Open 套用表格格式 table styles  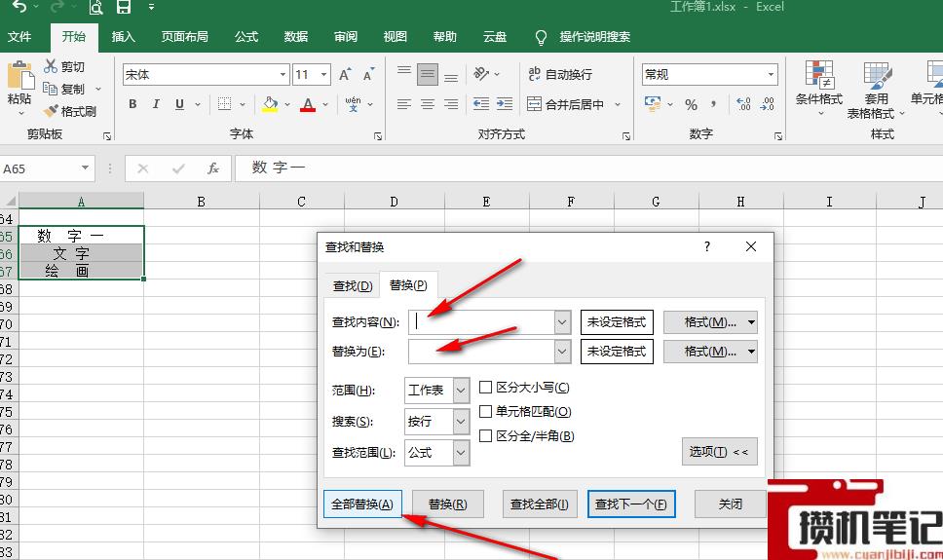tap(876, 89)
